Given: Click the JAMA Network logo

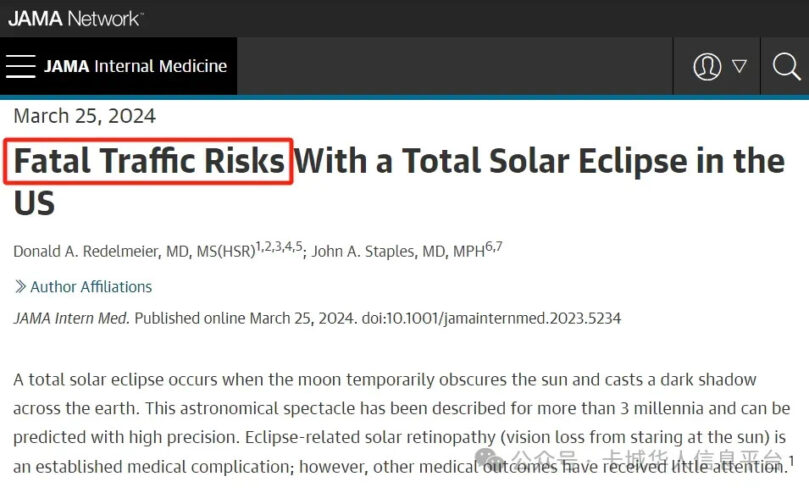Looking at the screenshot, I should (75, 19).
